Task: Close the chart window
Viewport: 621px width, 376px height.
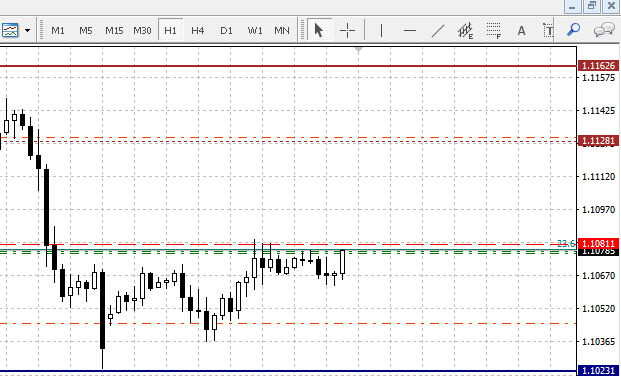Action: (611, 6)
